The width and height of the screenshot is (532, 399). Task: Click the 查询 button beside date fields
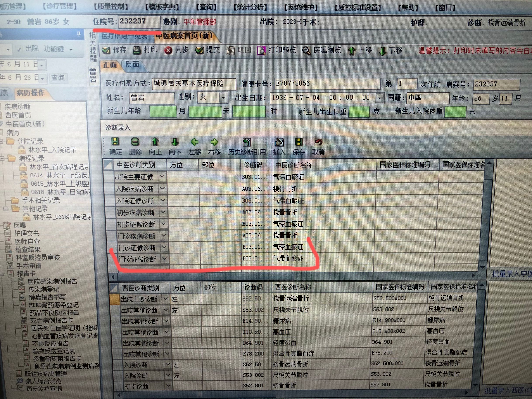click(58, 78)
